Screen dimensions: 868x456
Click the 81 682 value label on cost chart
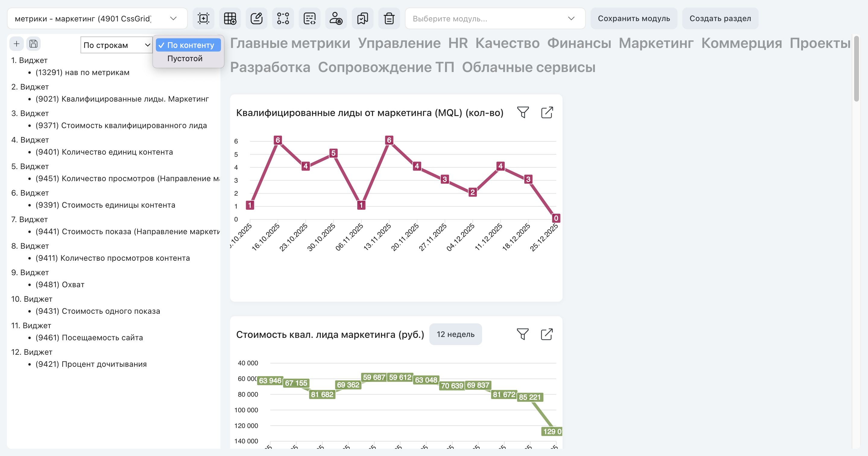(x=322, y=395)
